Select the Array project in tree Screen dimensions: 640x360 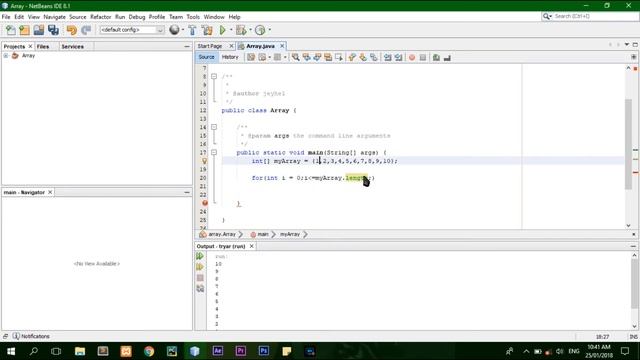click(x=28, y=56)
